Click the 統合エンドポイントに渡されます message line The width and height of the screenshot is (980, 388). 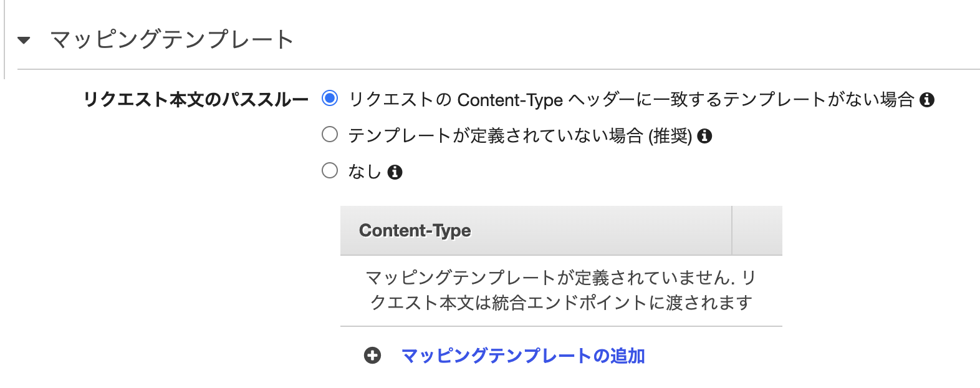pos(561,303)
